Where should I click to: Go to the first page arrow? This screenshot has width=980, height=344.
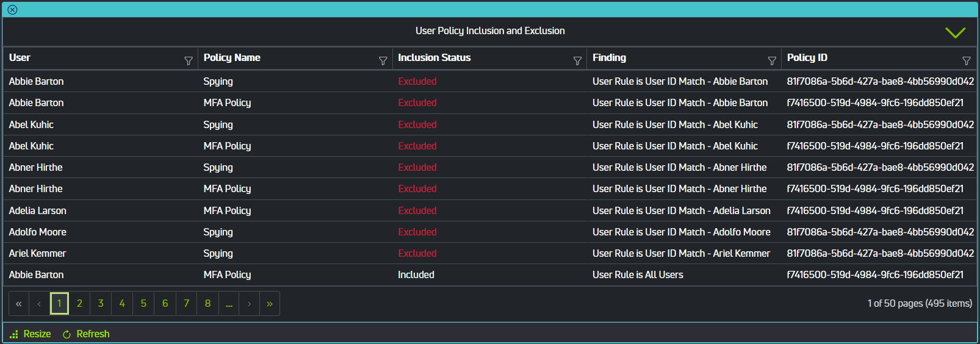tap(19, 304)
